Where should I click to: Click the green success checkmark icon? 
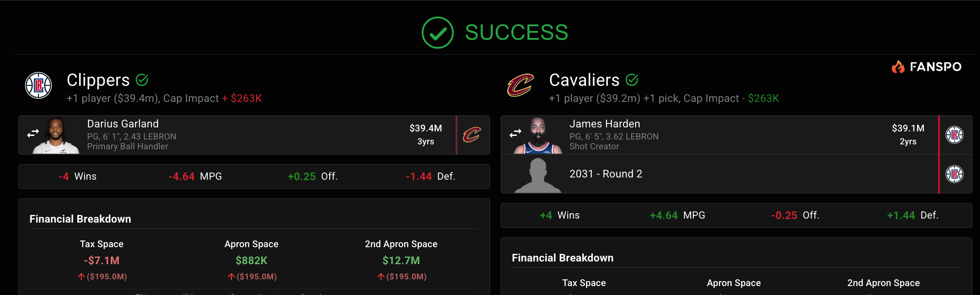click(437, 33)
